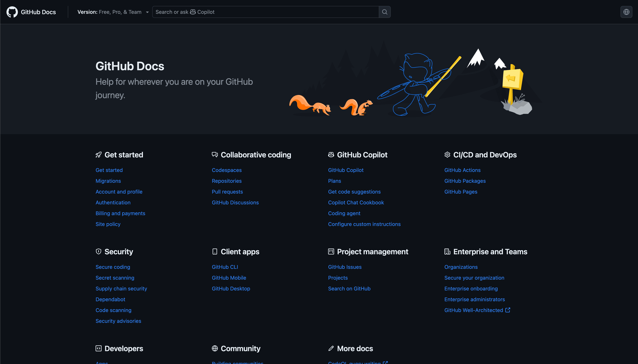
Task: Click the project board icon by Project management
Action: tap(331, 251)
